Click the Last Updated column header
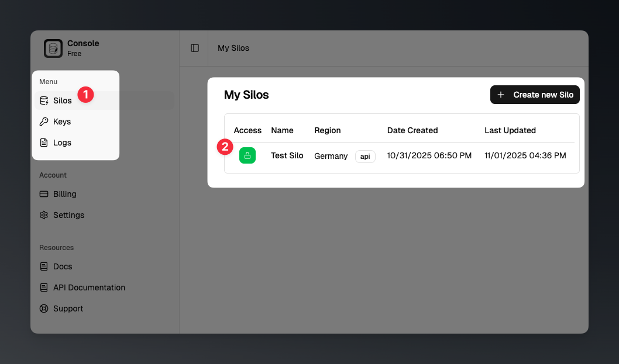 [510, 130]
